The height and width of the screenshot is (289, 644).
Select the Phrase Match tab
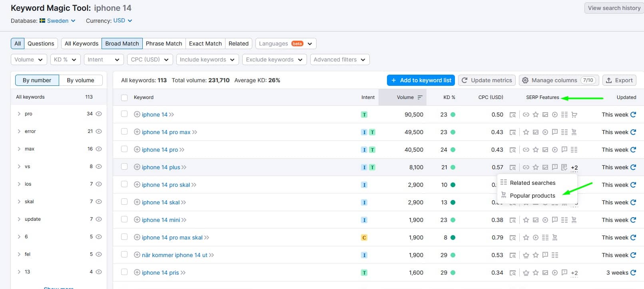(x=164, y=44)
